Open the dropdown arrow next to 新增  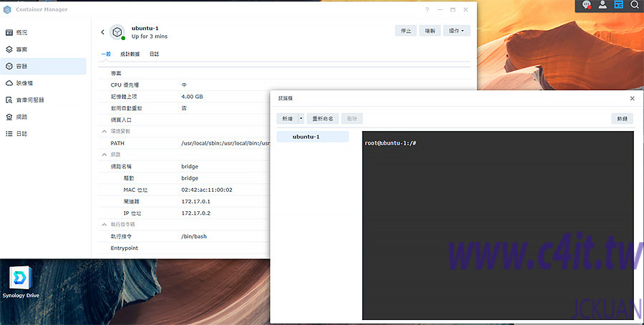(x=301, y=119)
